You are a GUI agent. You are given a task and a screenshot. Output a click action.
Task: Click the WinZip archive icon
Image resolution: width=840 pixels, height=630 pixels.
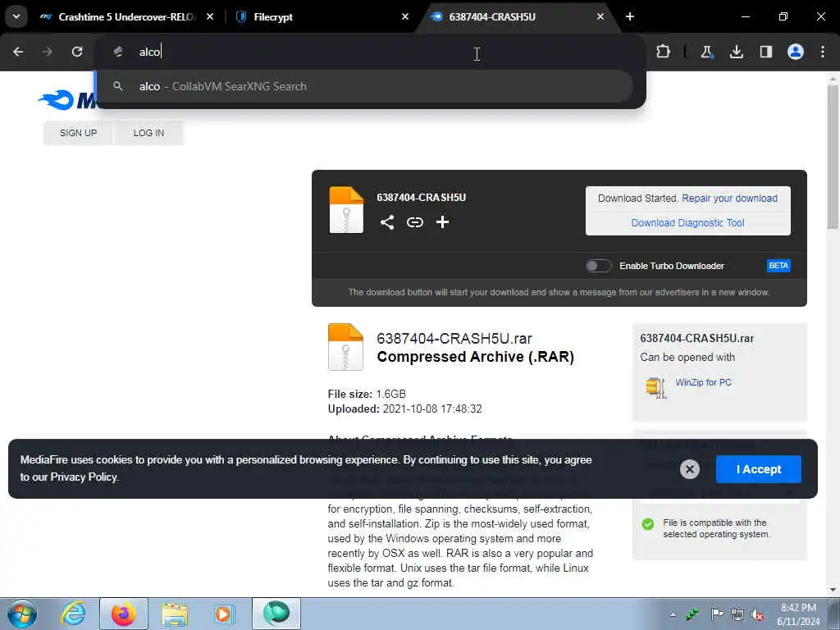click(x=655, y=387)
